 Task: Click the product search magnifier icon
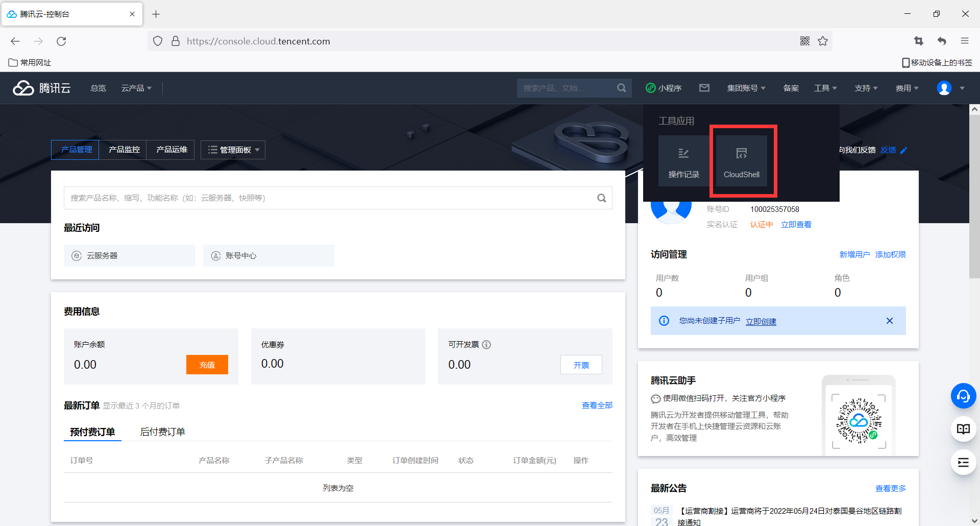pyautogui.click(x=602, y=198)
